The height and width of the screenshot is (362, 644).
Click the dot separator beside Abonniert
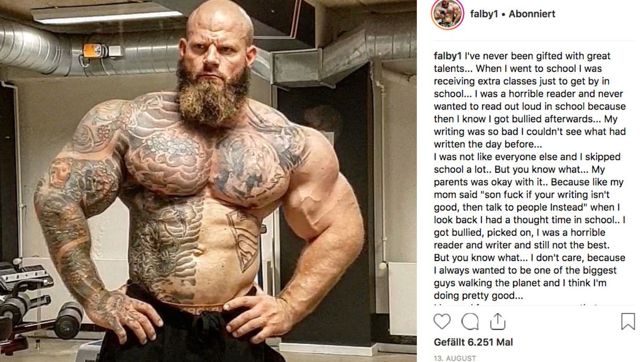tap(503, 14)
